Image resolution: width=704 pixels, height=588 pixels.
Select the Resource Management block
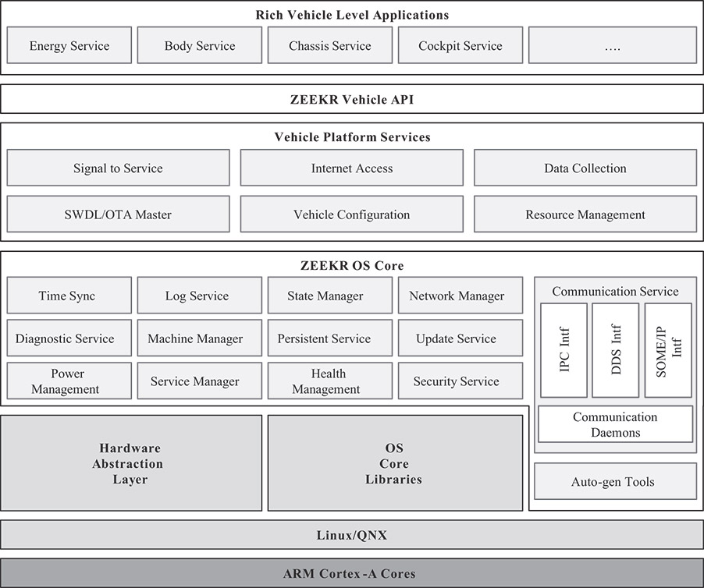(x=585, y=214)
